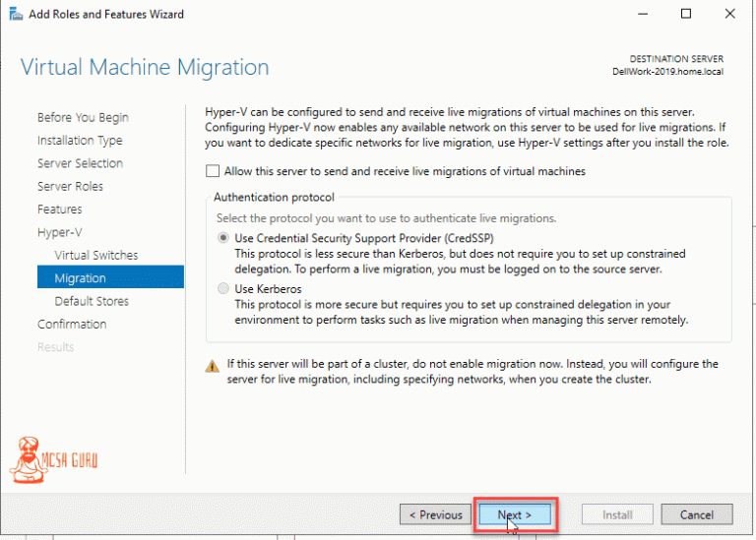Open the Features step
Image resolution: width=756 pixels, height=540 pixels.
coord(60,210)
